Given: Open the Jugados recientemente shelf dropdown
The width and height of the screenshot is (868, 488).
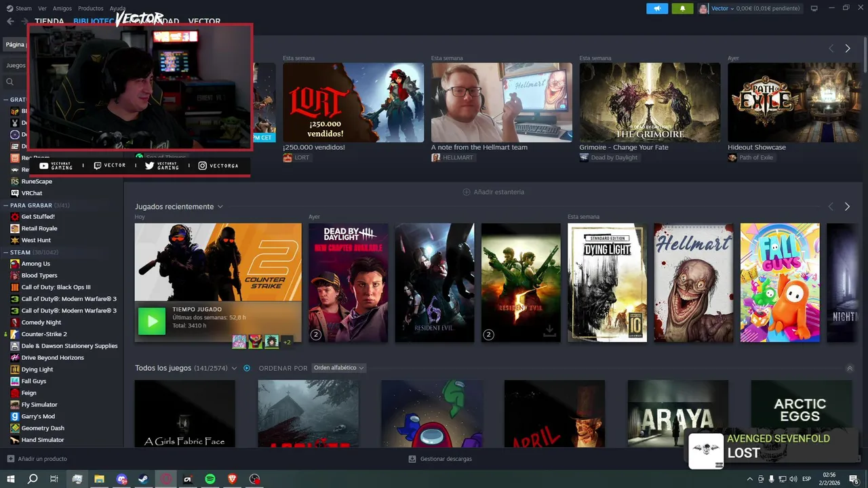Looking at the screenshot, I should 220,207.
